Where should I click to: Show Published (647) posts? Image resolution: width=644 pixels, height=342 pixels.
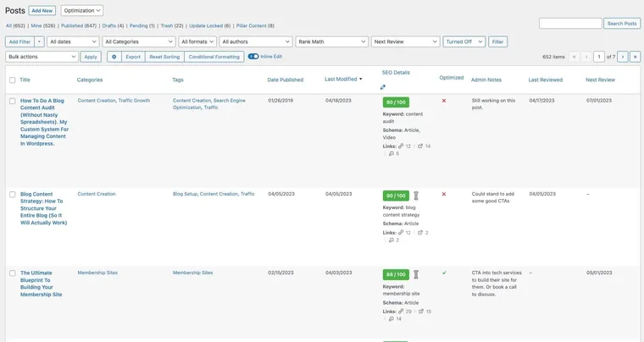pos(79,25)
